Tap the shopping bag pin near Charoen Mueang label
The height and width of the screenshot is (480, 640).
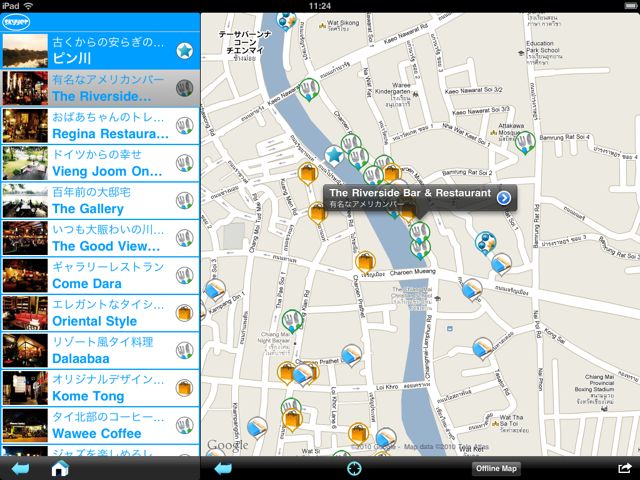(365, 262)
